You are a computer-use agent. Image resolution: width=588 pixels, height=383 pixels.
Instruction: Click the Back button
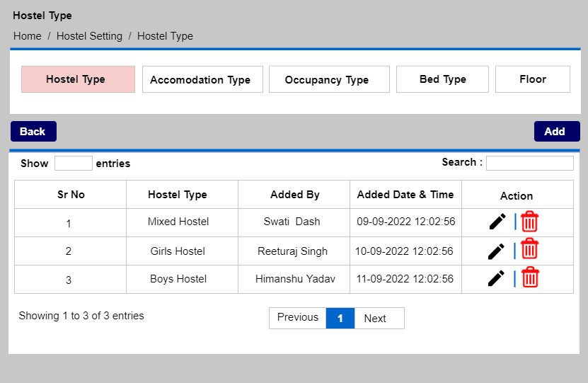tap(33, 131)
